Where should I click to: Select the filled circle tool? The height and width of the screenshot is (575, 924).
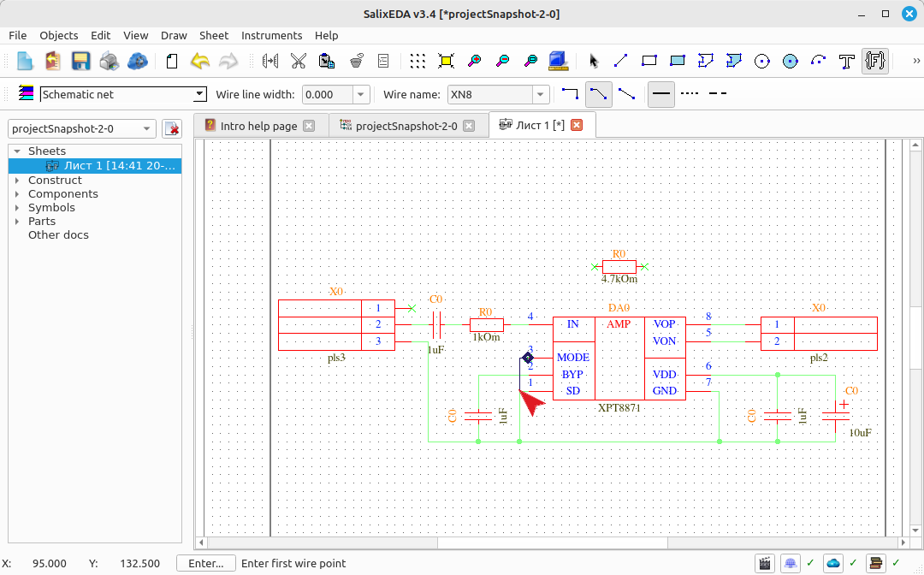[x=791, y=61]
